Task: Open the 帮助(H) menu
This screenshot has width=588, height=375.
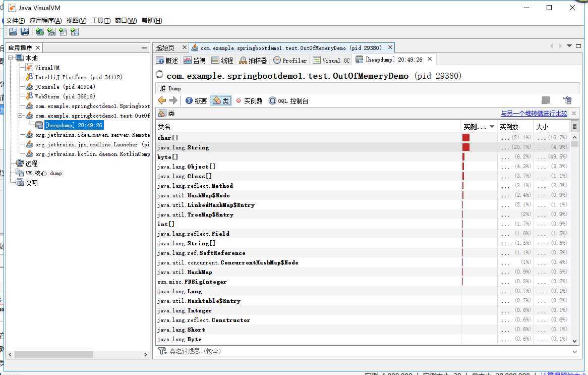Action: [x=152, y=21]
